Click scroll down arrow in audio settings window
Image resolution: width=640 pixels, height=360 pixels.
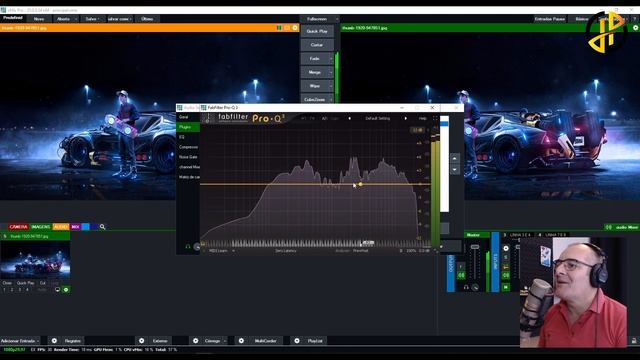point(455,169)
